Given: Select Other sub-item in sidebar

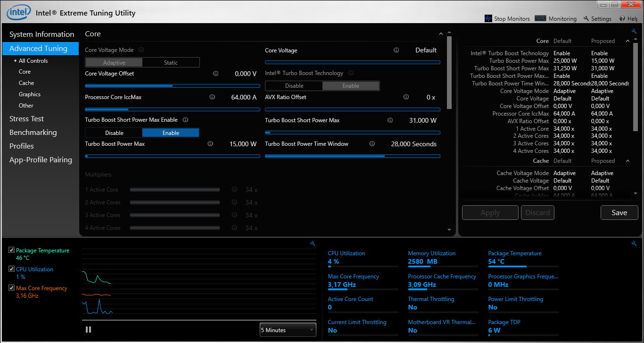Looking at the screenshot, I should [26, 106].
